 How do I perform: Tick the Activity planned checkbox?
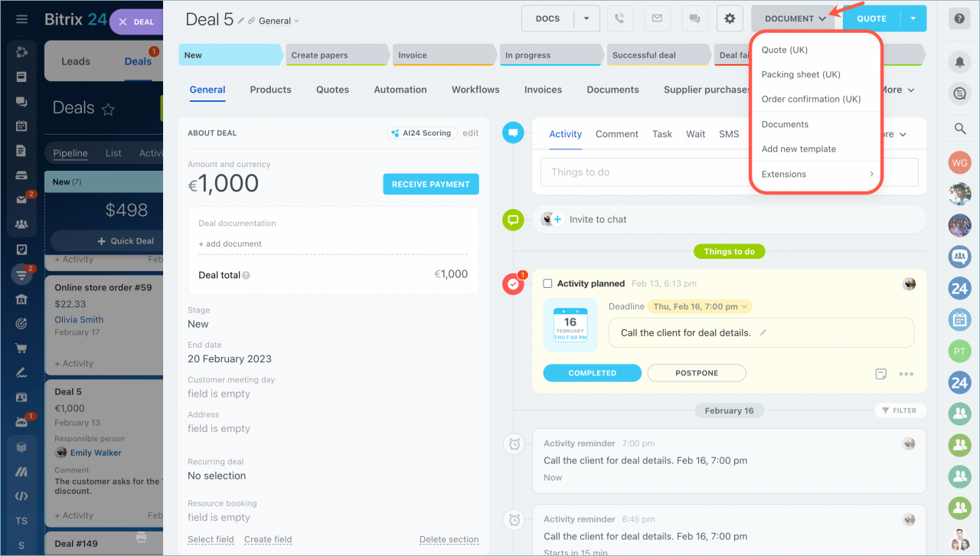(x=547, y=283)
